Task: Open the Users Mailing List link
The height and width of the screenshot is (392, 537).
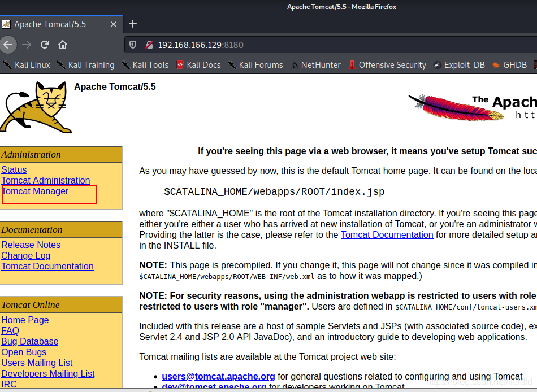Action: point(37,363)
